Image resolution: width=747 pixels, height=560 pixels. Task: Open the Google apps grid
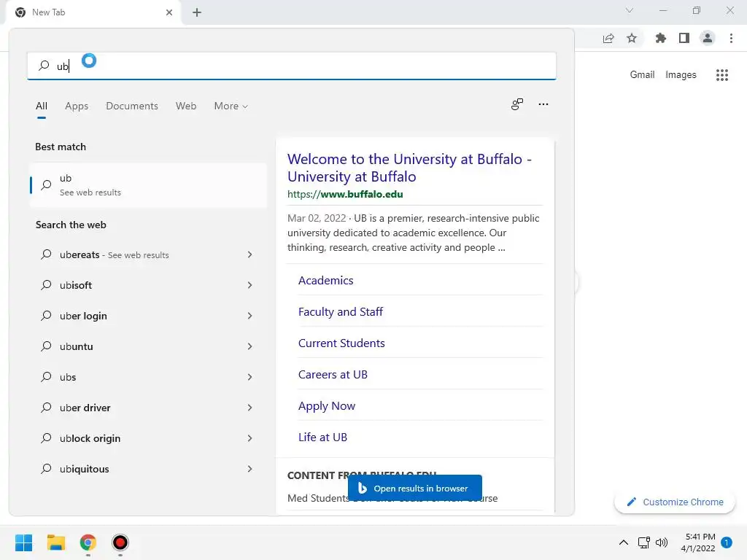coord(722,75)
